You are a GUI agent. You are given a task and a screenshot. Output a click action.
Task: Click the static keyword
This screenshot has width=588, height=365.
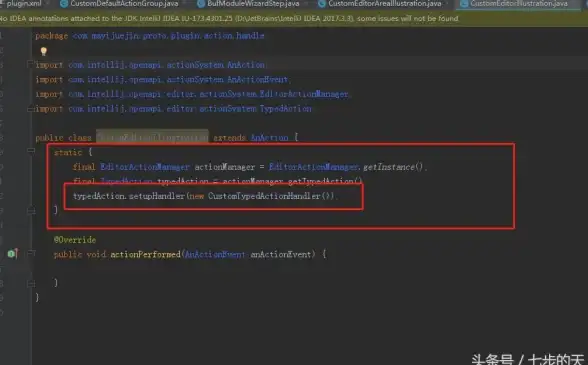[68, 152]
